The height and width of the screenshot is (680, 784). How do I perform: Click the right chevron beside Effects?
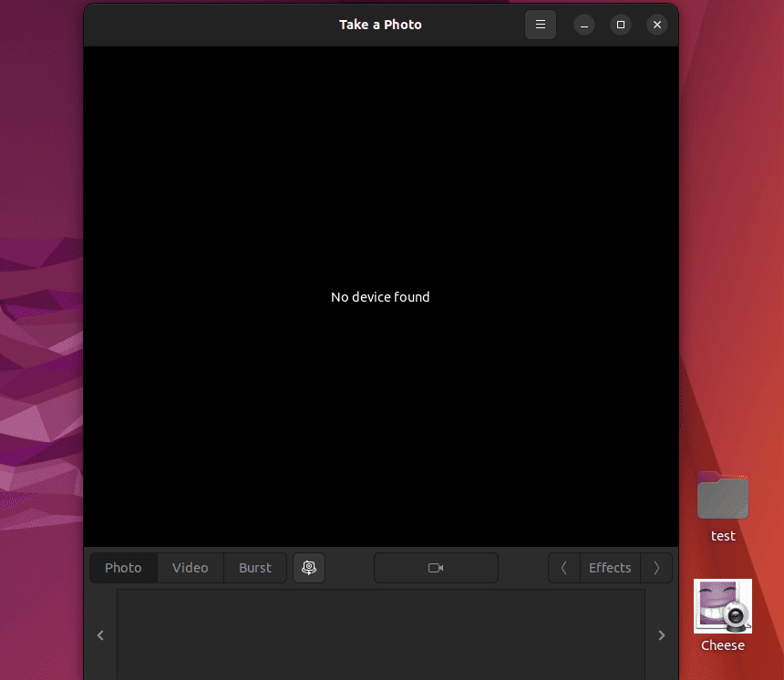[656, 567]
